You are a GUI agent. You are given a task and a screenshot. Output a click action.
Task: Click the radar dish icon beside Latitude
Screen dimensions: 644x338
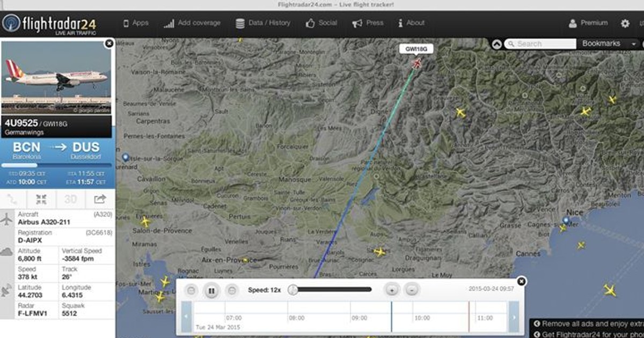pos(7,290)
